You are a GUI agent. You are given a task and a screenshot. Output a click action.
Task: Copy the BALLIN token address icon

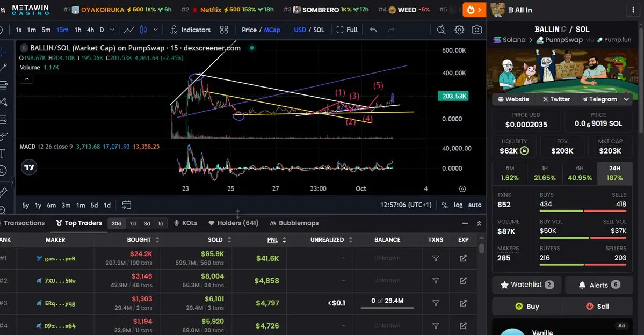point(563,29)
